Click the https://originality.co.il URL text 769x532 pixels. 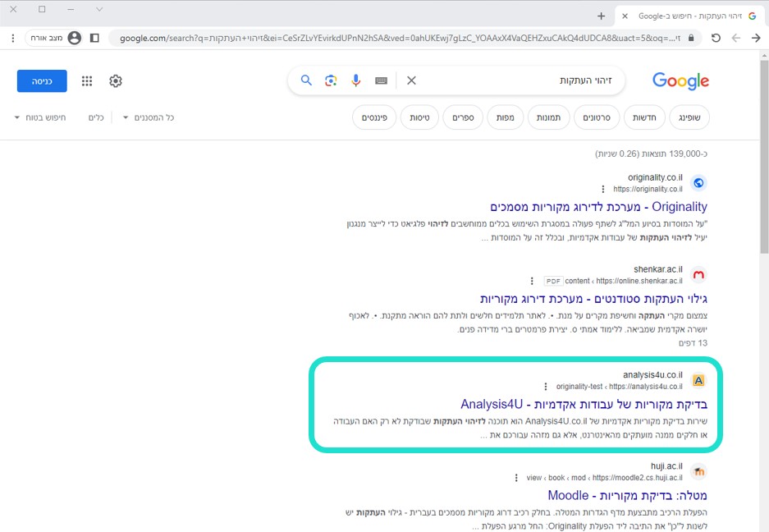coord(648,189)
